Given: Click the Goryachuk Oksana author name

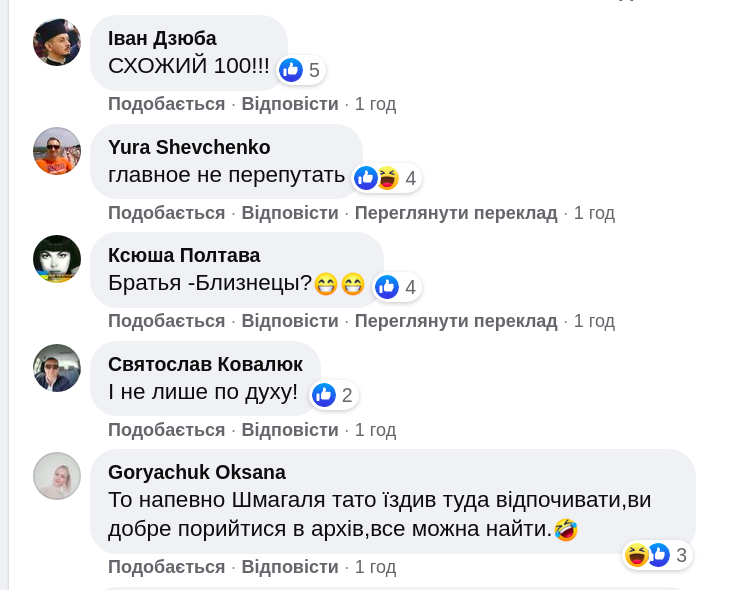Looking at the screenshot, I should point(197,472).
